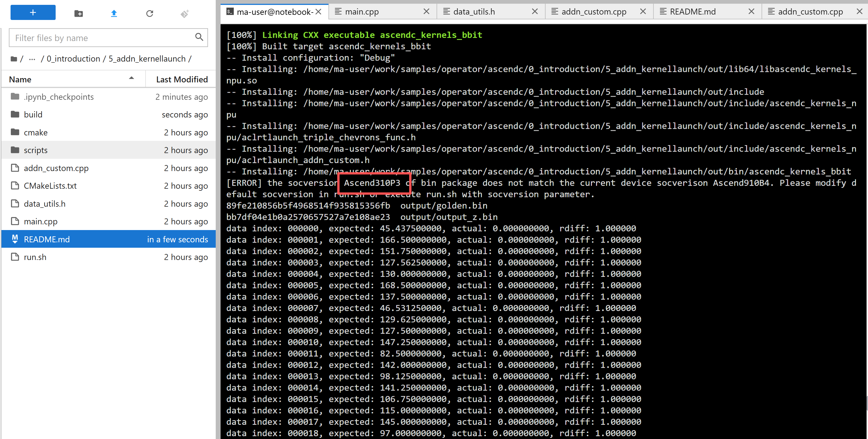Click data index 000000 output row
868x439 pixels.
pyautogui.click(x=431, y=229)
